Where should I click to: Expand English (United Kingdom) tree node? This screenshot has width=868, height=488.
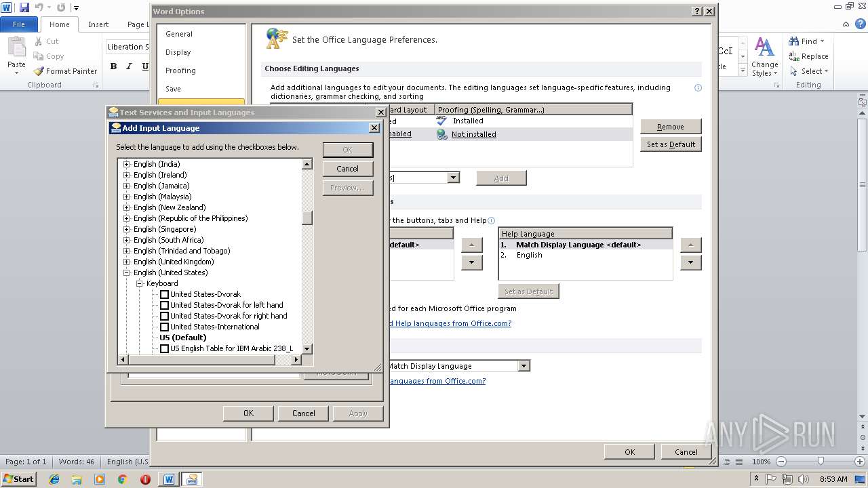point(126,262)
